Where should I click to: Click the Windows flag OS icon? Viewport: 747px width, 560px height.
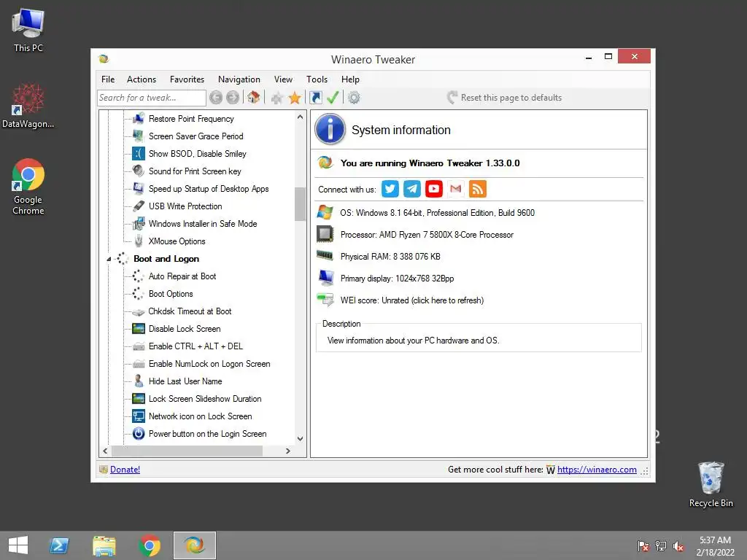pos(325,212)
